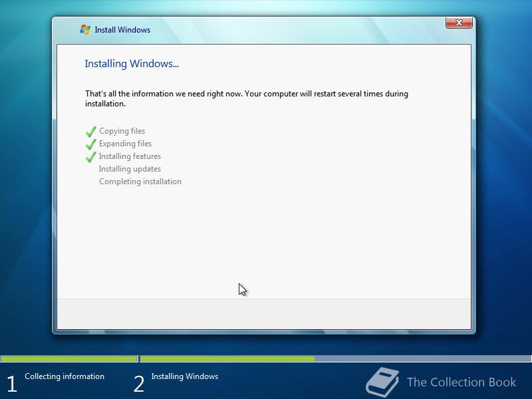The height and width of the screenshot is (399, 532).
Task: Click the 'Copying files' step text
Action: (122, 131)
